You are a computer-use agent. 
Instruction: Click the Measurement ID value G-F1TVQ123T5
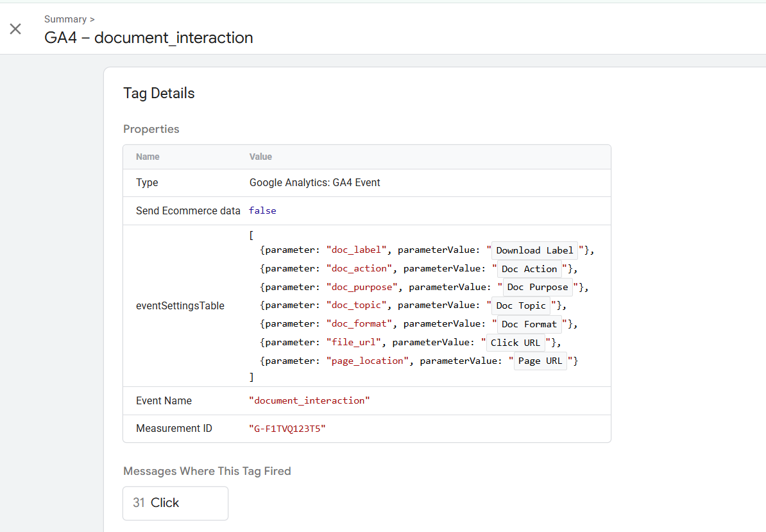(x=287, y=429)
